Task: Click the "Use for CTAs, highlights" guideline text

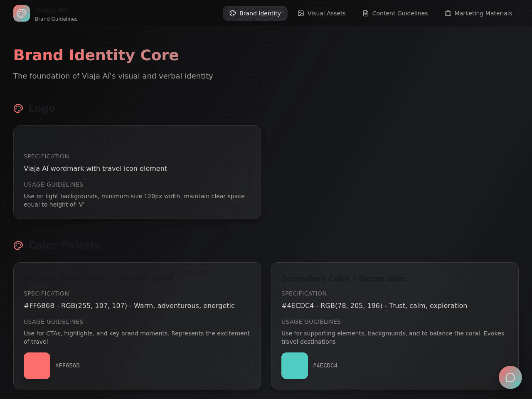Action: [137, 337]
